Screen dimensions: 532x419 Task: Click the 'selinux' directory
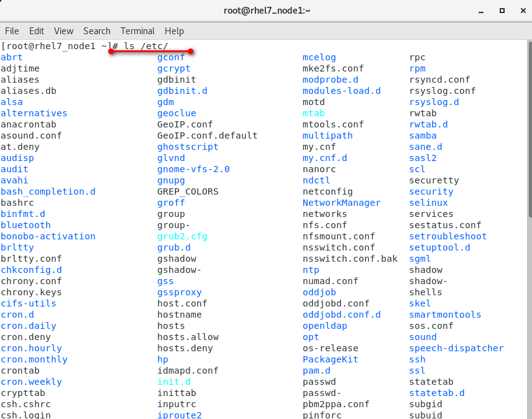[428, 203]
